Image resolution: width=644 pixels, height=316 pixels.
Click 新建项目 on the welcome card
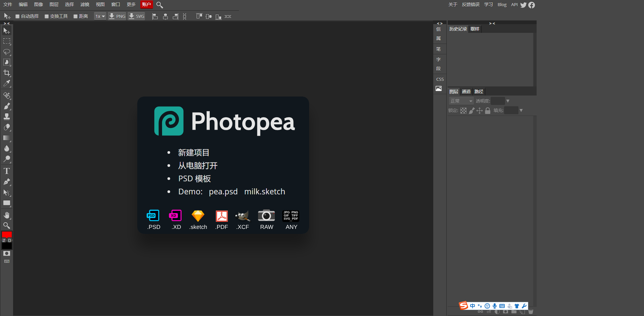click(194, 153)
